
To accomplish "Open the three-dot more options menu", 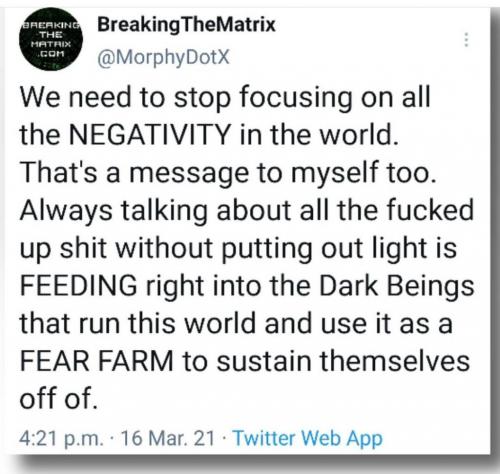I will pyautogui.click(x=467, y=40).
